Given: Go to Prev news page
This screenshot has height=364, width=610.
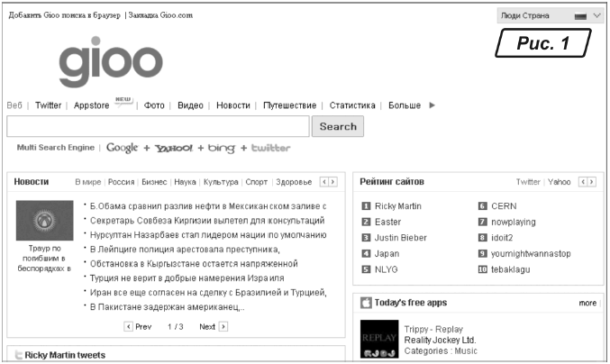Looking at the screenshot, I should pos(138,326).
